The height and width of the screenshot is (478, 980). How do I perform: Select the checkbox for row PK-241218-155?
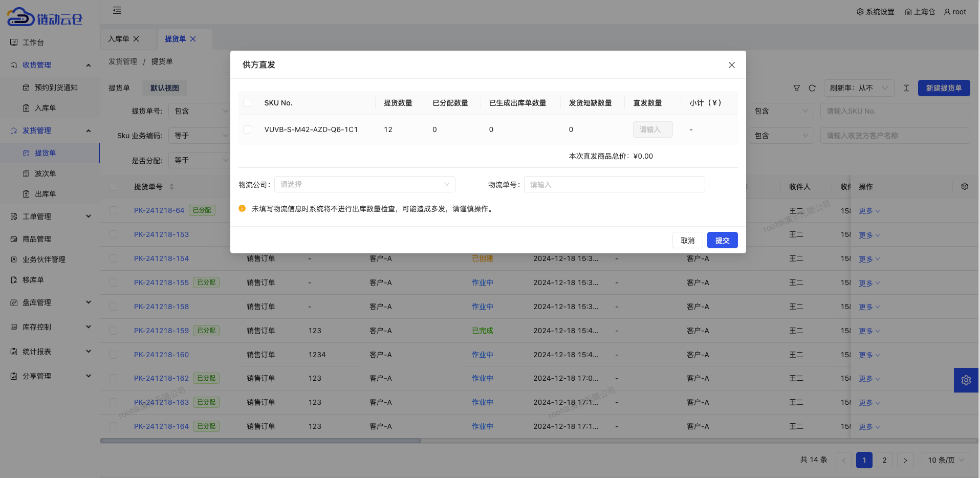click(113, 283)
